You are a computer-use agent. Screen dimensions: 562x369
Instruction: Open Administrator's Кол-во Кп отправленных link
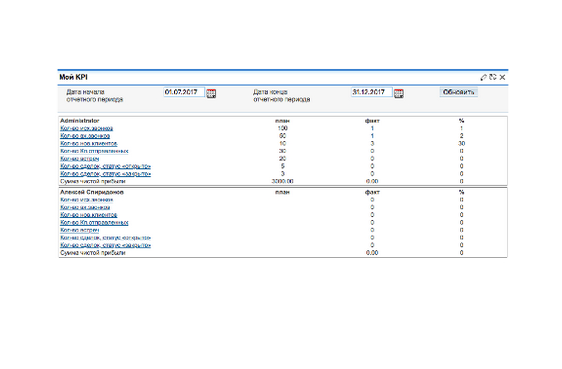[x=94, y=151]
